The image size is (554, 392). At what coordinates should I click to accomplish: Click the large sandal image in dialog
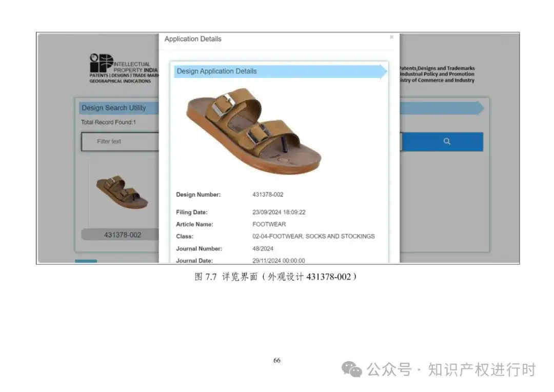tap(254, 131)
